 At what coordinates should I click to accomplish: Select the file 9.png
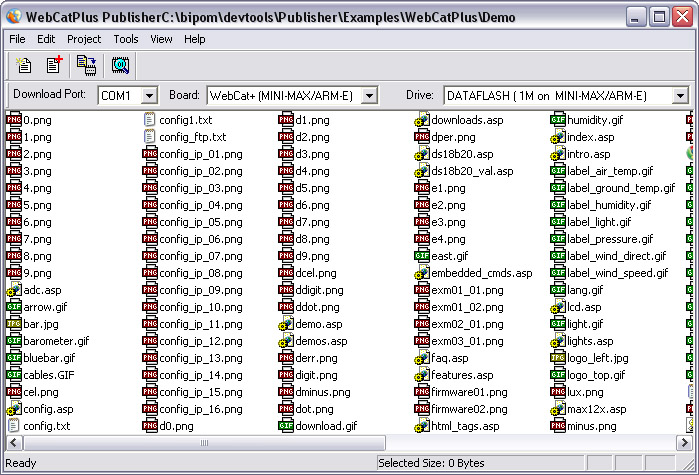point(37,273)
